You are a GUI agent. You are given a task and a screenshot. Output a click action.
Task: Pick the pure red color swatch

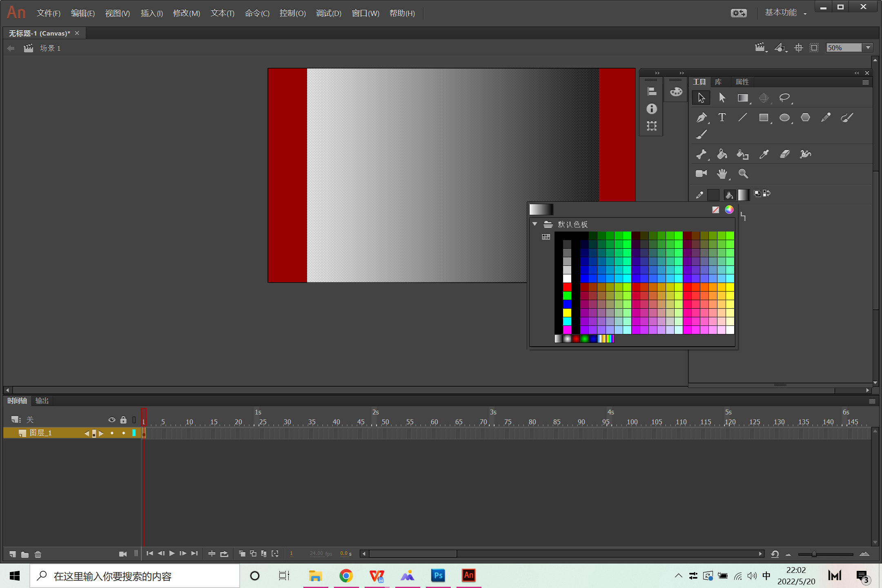(567, 287)
